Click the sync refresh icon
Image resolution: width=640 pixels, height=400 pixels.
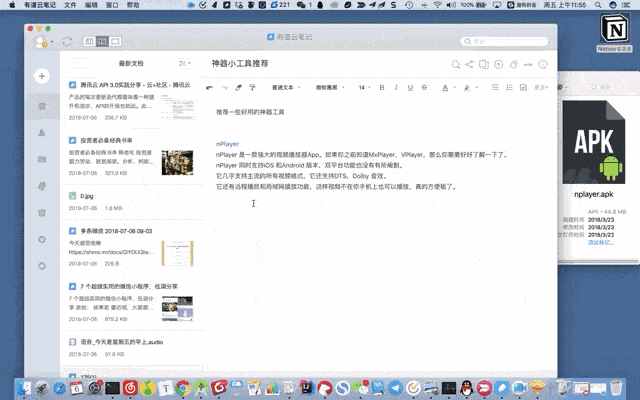tap(67, 42)
